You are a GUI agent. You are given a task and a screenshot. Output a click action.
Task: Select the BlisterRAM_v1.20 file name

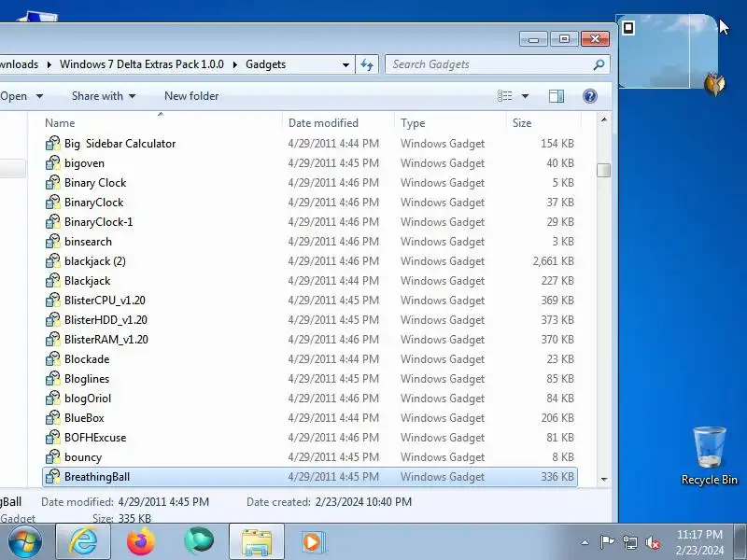click(106, 340)
